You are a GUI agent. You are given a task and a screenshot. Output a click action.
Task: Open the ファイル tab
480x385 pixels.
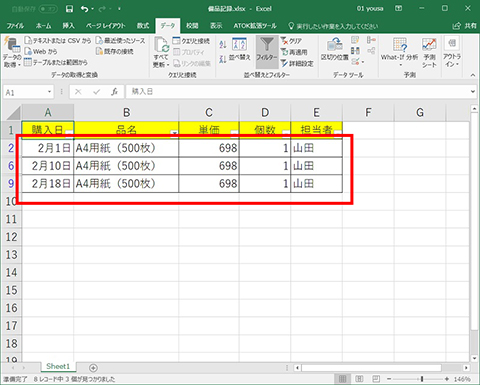coord(15,26)
